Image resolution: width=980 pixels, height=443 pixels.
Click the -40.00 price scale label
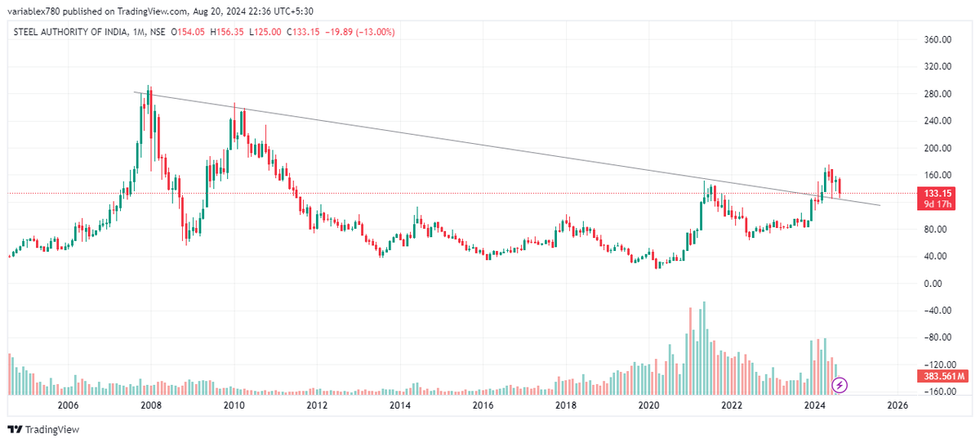(x=938, y=311)
